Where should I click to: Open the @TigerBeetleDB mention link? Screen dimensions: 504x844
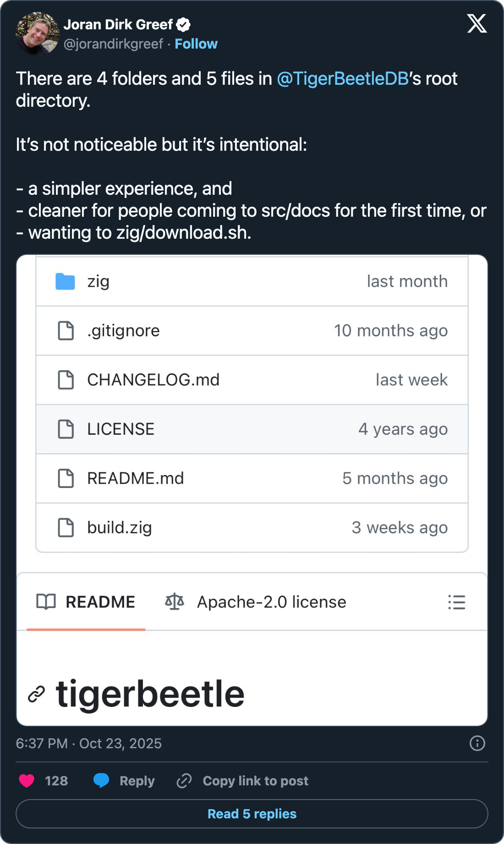coord(342,79)
